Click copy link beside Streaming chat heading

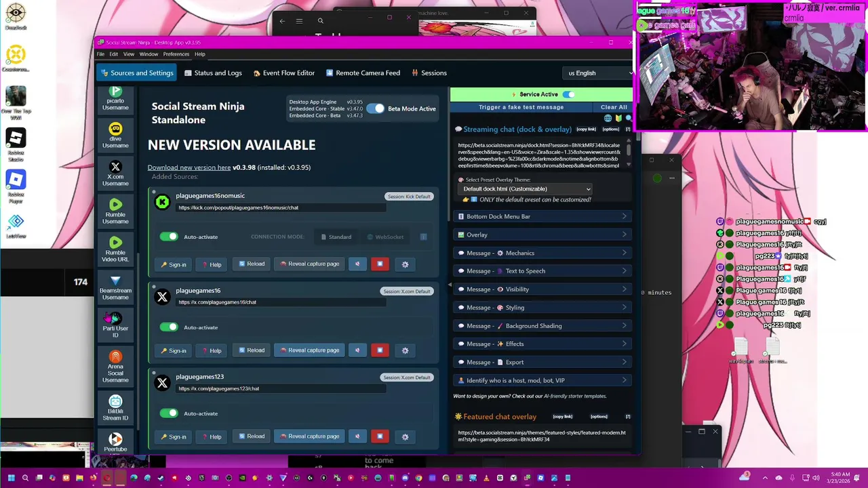tap(586, 129)
